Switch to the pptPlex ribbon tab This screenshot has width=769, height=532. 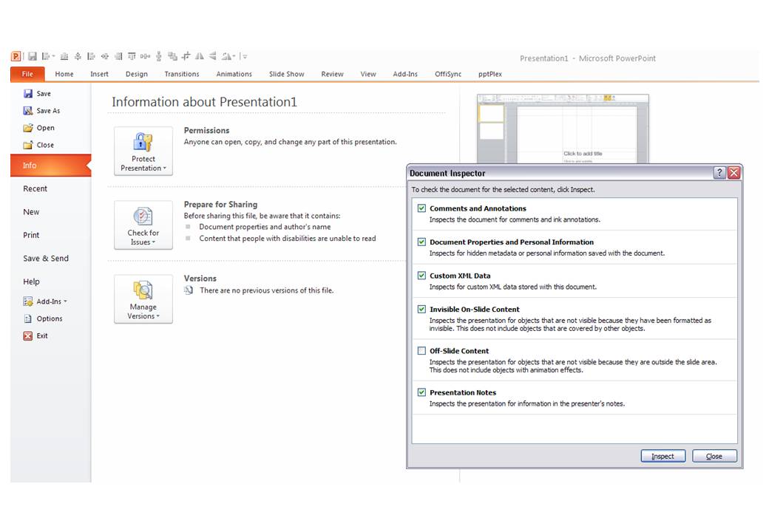coord(490,74)
